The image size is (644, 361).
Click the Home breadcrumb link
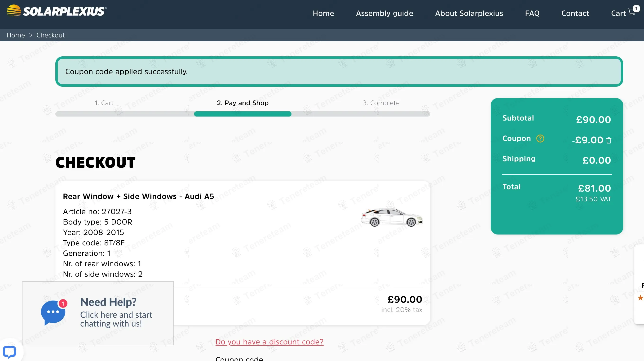[x=16, y=35]
